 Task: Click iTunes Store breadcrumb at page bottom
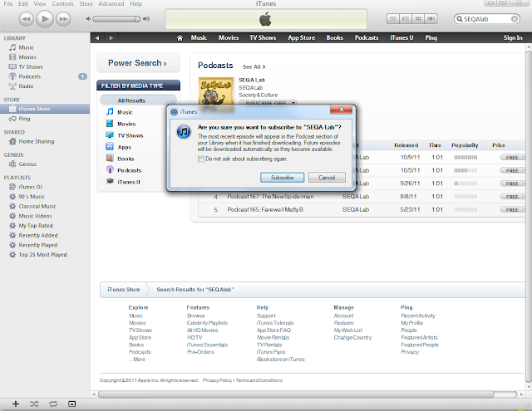pos(124,289)
